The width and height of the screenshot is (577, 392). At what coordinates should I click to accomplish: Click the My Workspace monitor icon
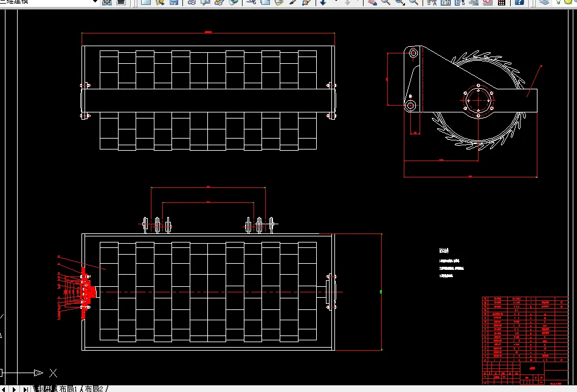click(121, 2)
